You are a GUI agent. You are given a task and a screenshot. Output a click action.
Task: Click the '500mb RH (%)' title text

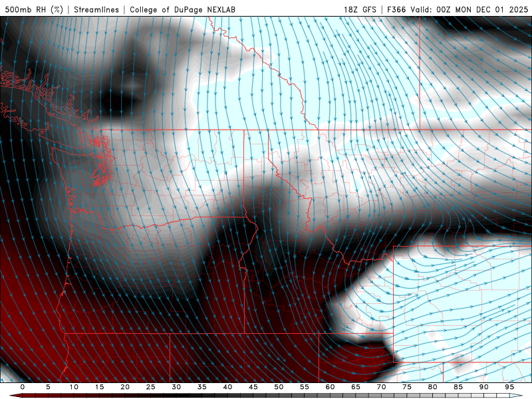pos(34,9)
